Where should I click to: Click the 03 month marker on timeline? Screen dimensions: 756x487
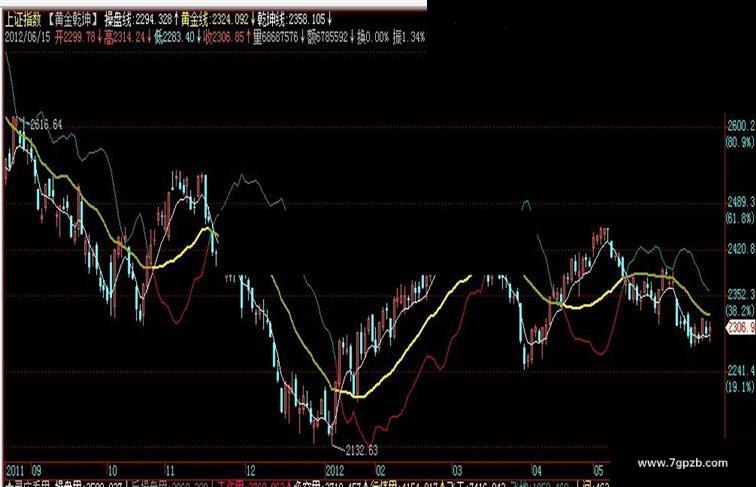(x=458, y=471)
